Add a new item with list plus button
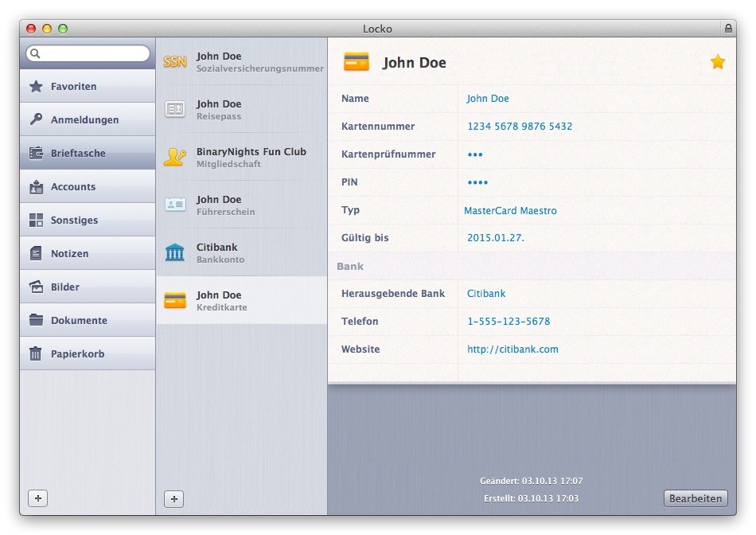The image size is (756, 535). (173, 499)
